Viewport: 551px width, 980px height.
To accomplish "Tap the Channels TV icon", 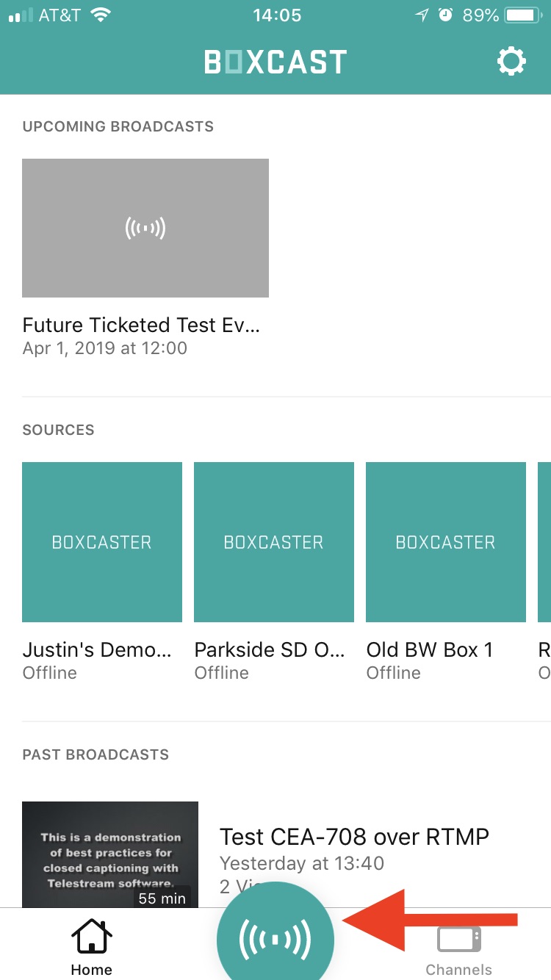I will [459, 940].
